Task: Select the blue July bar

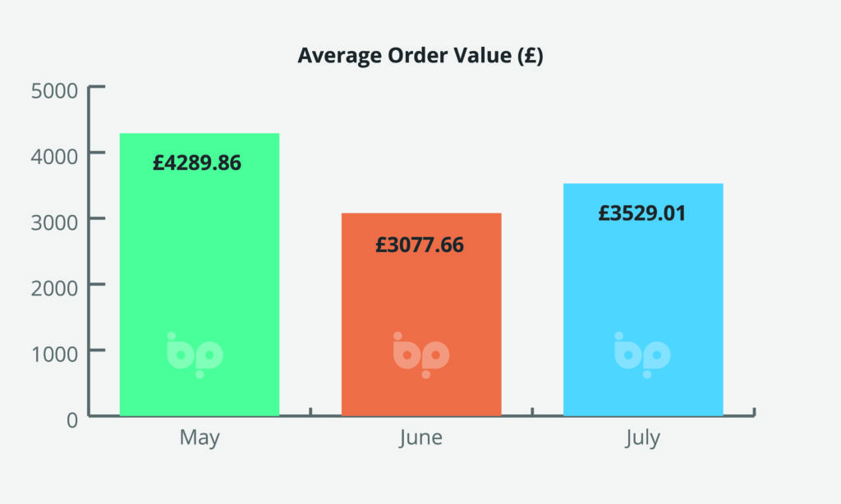Action: pyautogui.click(x=643, y=300)
